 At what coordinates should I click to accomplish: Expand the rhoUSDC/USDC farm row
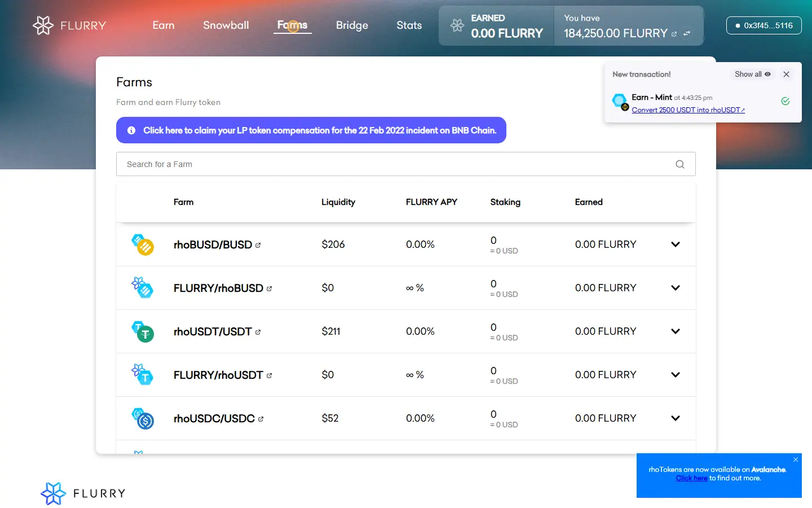[676, 418]
